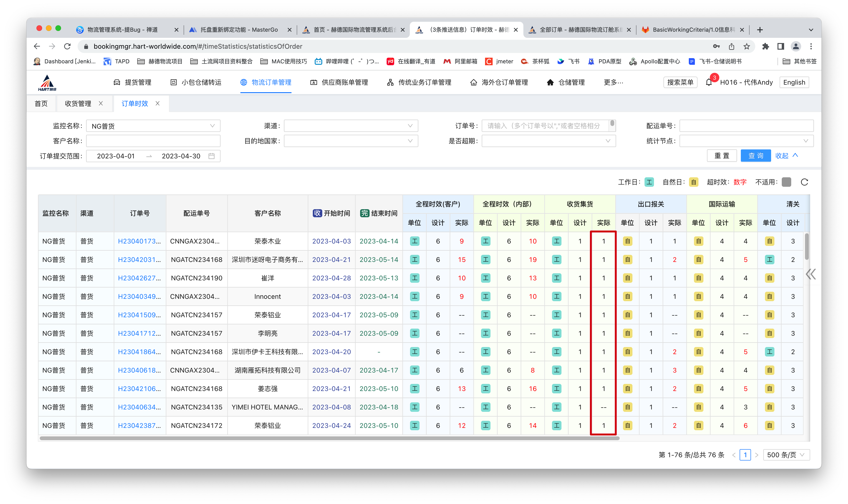Click the gray 不适用 legend swatch
The image size is (848, 504).
786,182
